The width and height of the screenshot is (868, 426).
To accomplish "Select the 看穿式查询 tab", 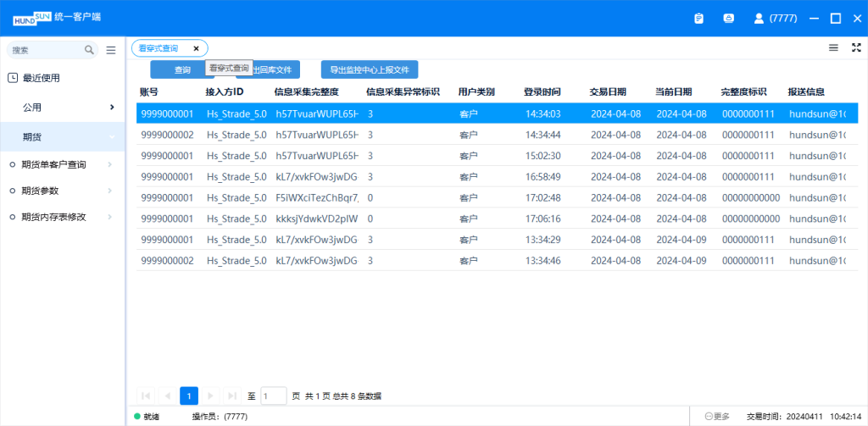I will [159, 49].
